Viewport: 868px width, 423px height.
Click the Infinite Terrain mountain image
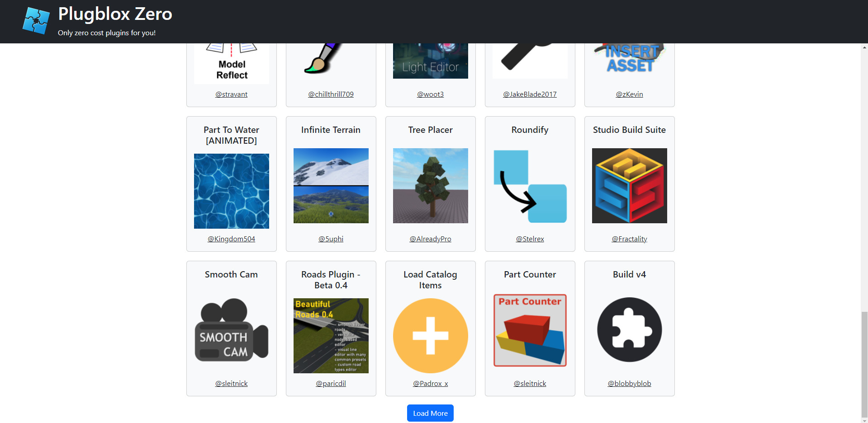point(331,185)
